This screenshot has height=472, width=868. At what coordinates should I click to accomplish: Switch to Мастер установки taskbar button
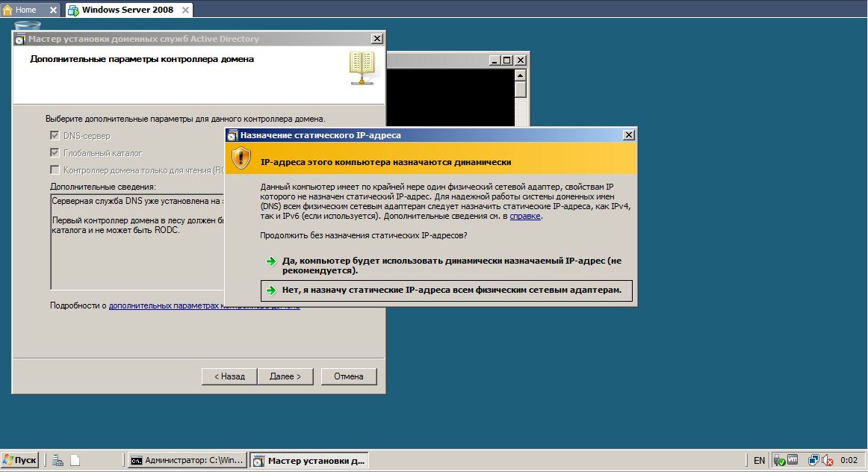point(309,460)
